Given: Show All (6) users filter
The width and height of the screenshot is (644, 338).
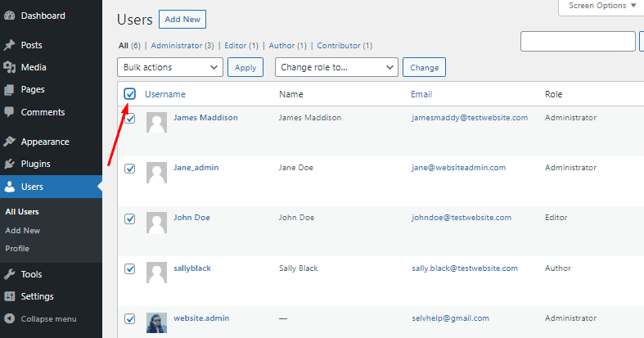Looking at the screenshot, I should click(x=129, y=46).
